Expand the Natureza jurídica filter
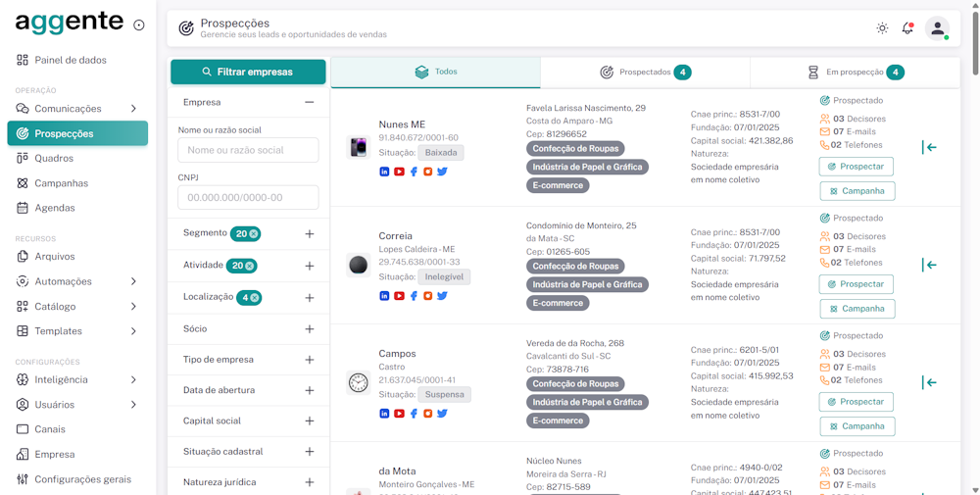 tap(310, 482)
